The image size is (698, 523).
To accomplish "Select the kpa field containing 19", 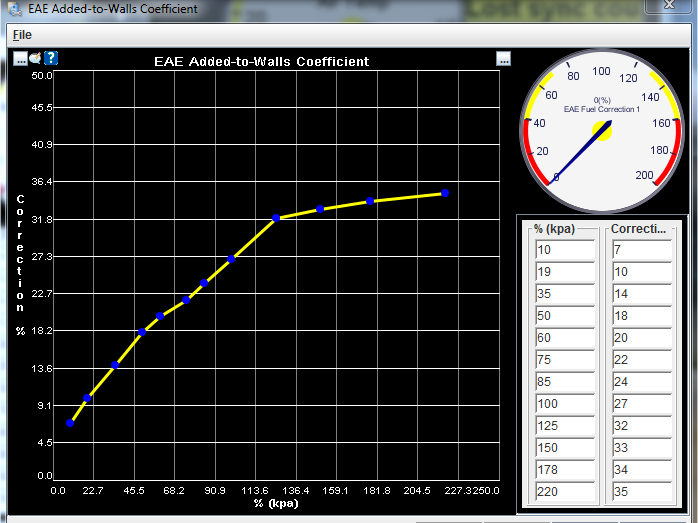I will pyautogui.click(x=565, y=272).
